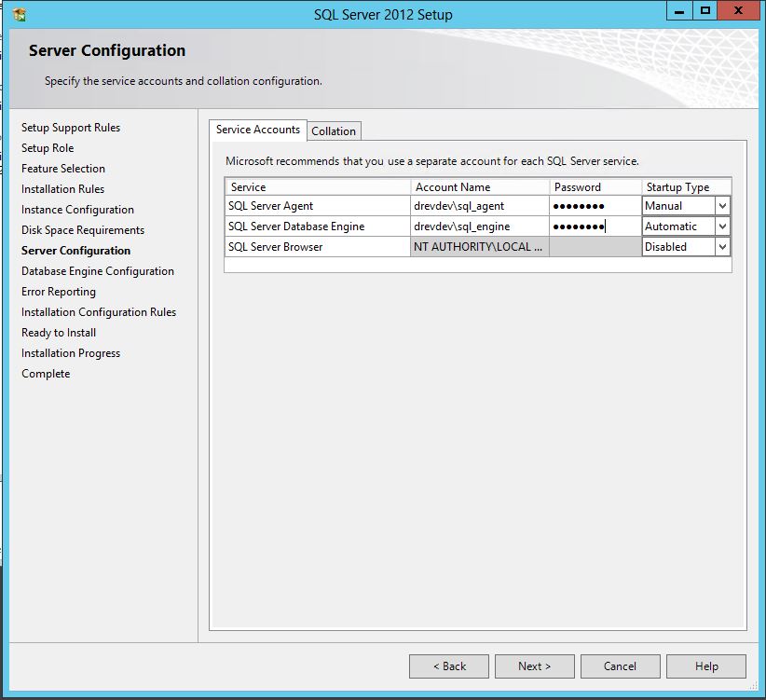Click the Service column header
This screenshot has width=766, height=700.
tap(318, 187)
